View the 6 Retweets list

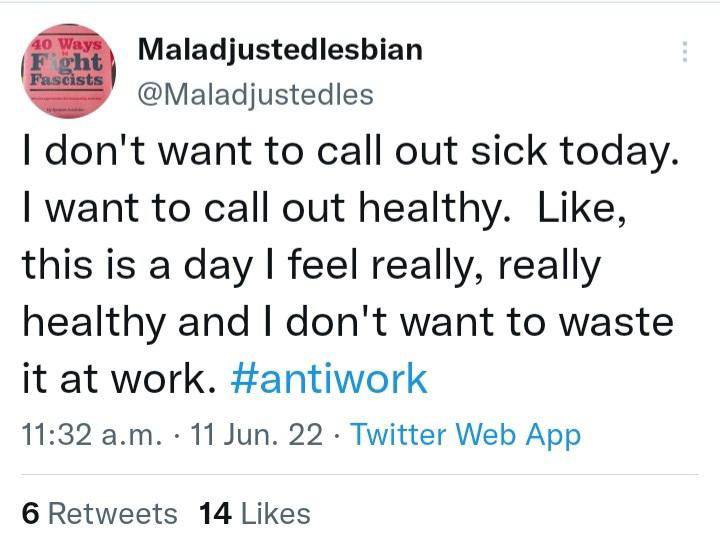[x=99, y=513]
